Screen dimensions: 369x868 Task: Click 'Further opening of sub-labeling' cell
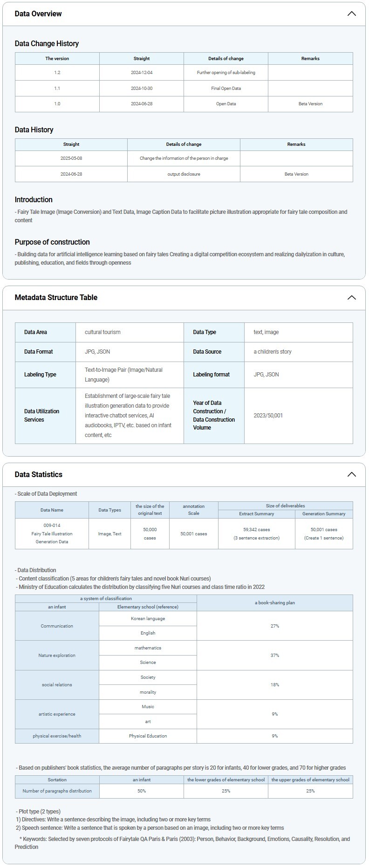(x=226, y=73)
